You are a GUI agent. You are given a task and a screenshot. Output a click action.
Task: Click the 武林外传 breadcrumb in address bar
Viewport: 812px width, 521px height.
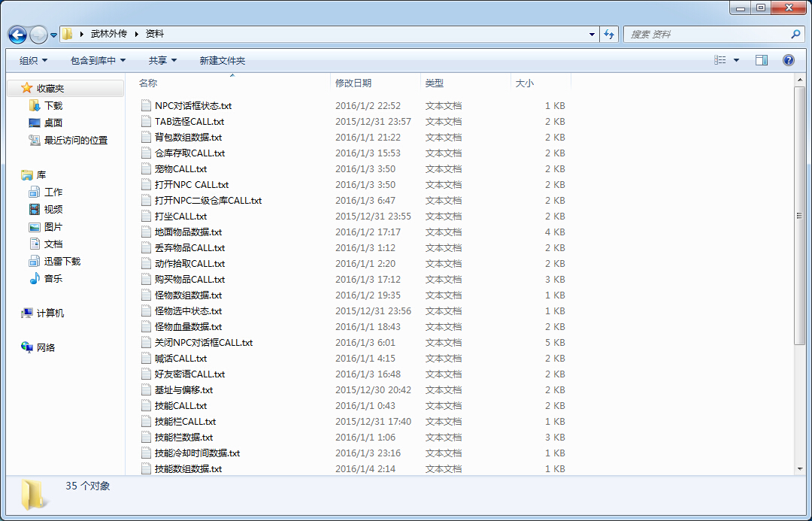point(109,34)
